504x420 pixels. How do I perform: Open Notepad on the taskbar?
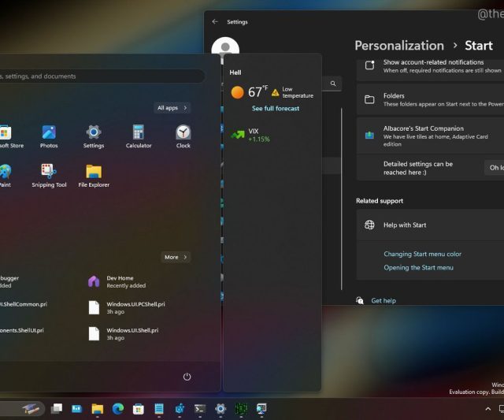point(159,409)
